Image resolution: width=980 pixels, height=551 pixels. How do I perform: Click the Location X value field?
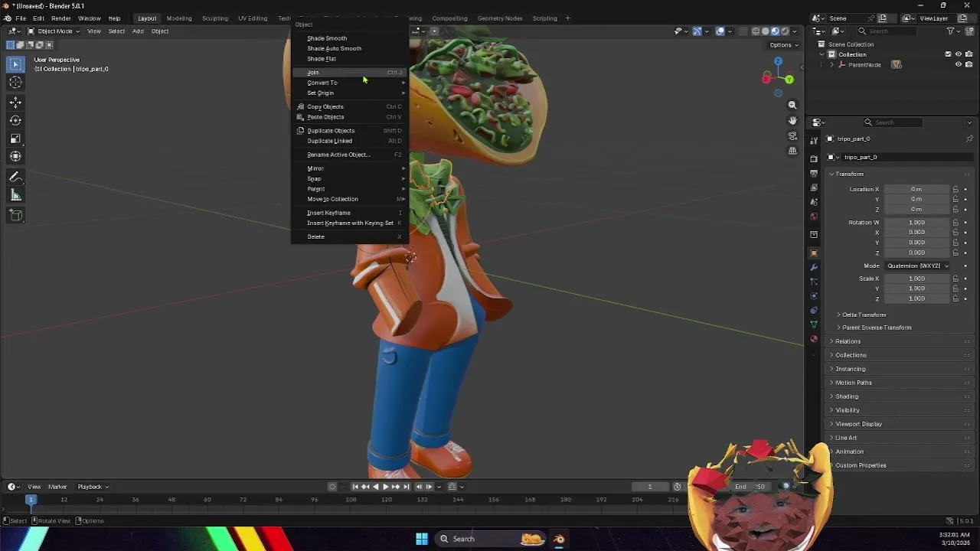[x=916, y=189]
